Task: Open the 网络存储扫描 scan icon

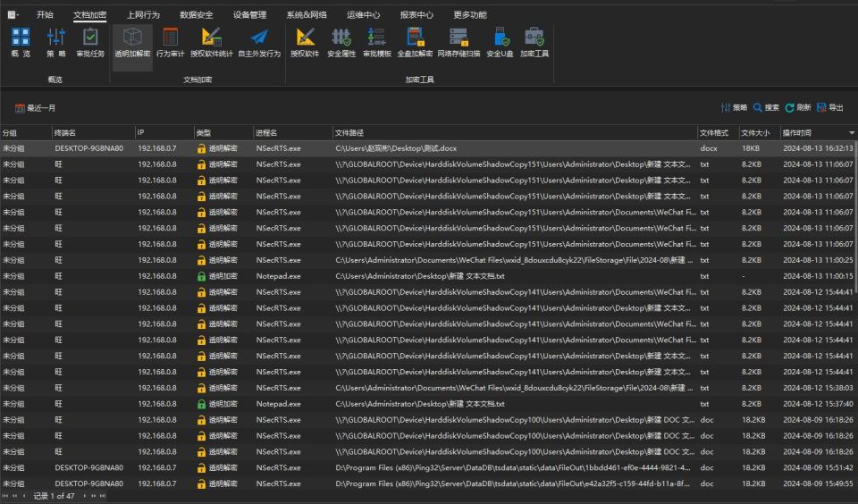Action: [x=458, y=43]
